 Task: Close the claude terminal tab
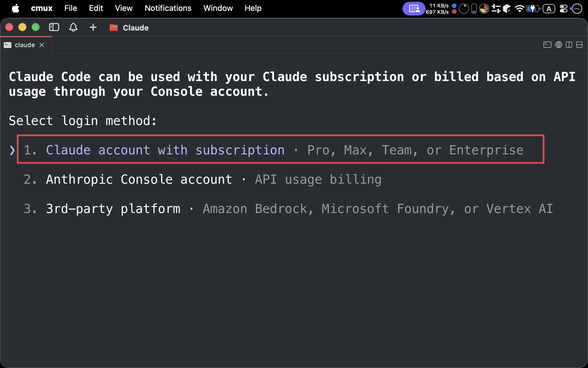click(x=42, y=45)
